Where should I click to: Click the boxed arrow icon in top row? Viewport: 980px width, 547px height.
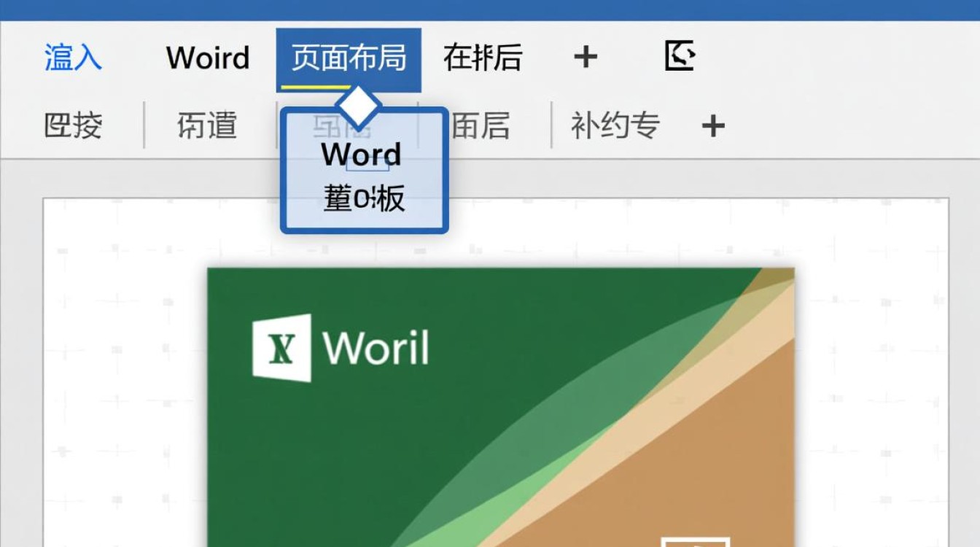(x=680, y=55)
